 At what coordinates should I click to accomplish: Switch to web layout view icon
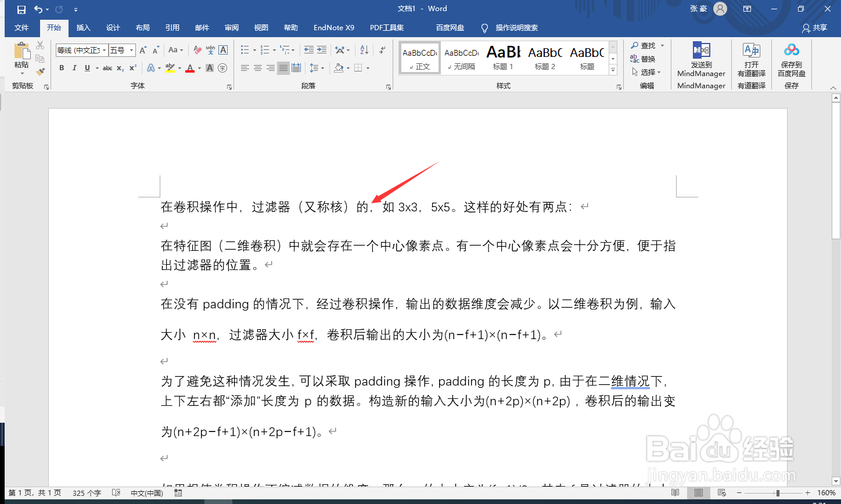(721, 493)
